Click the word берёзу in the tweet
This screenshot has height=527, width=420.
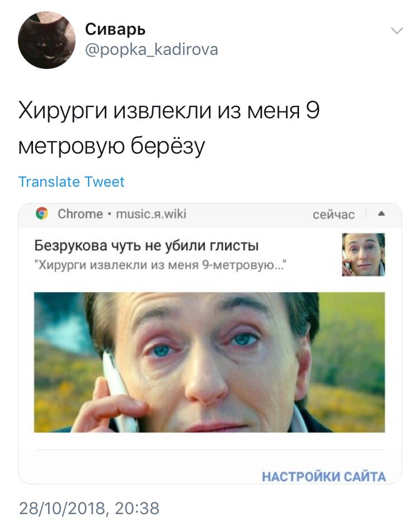167,146
